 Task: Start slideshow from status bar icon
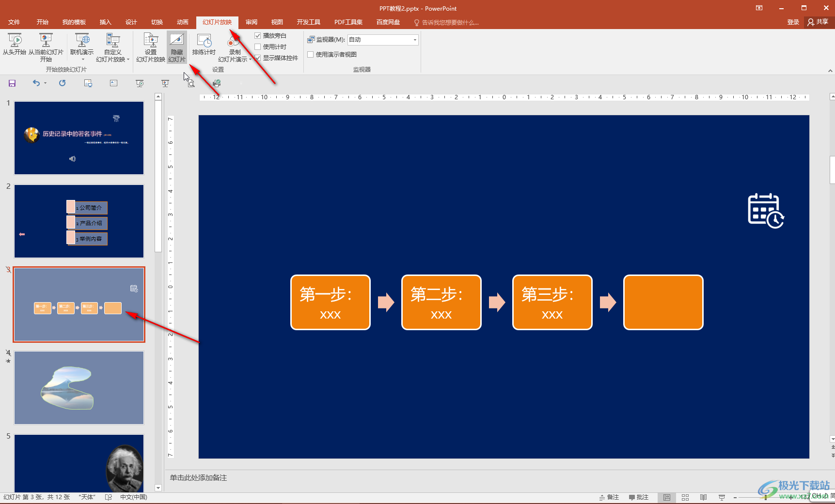722,497
